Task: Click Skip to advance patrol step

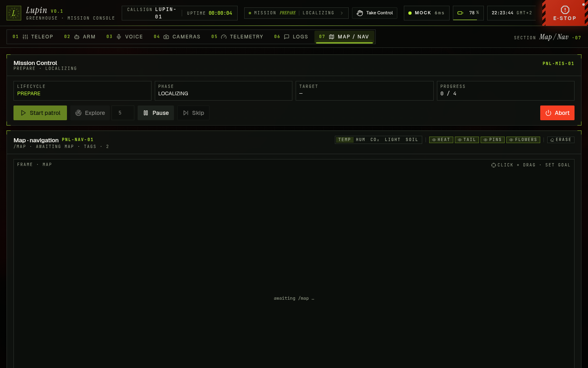Action: tap(194, 113)
